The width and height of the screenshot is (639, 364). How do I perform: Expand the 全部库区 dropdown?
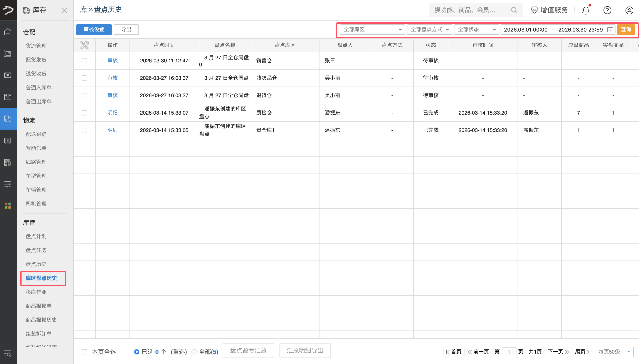point(372,30)
